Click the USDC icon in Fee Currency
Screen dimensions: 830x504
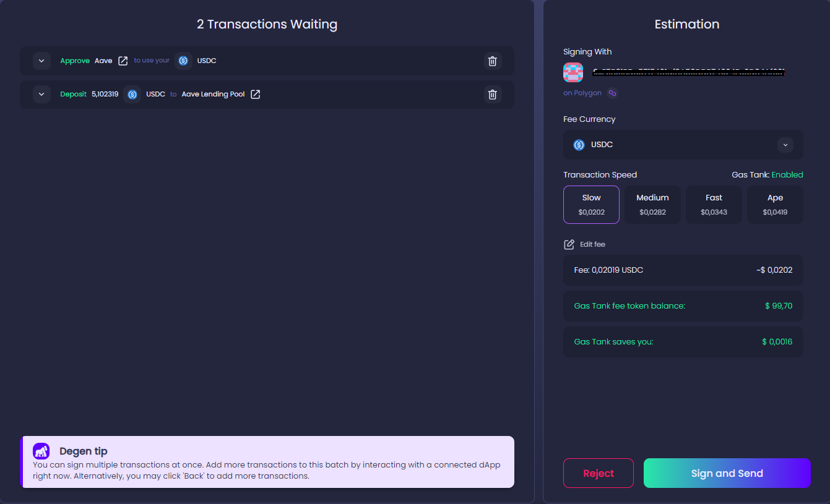(x=579, y=145)
